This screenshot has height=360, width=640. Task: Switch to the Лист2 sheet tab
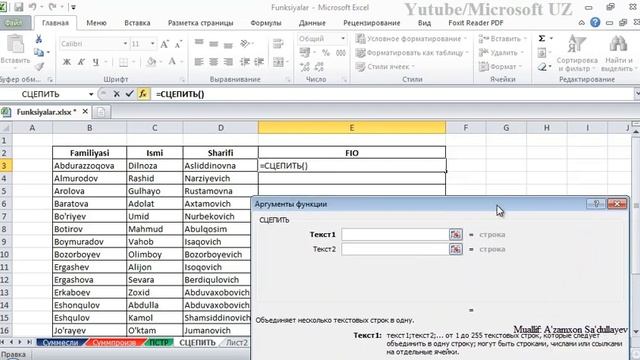coord(237,342)
